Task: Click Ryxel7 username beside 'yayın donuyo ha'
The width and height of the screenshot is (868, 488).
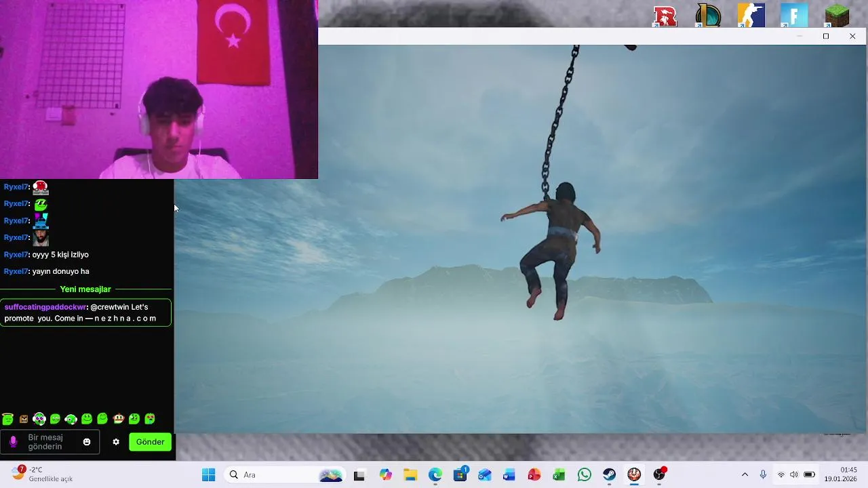Action: pyautogui.click(x=16, y=272)
